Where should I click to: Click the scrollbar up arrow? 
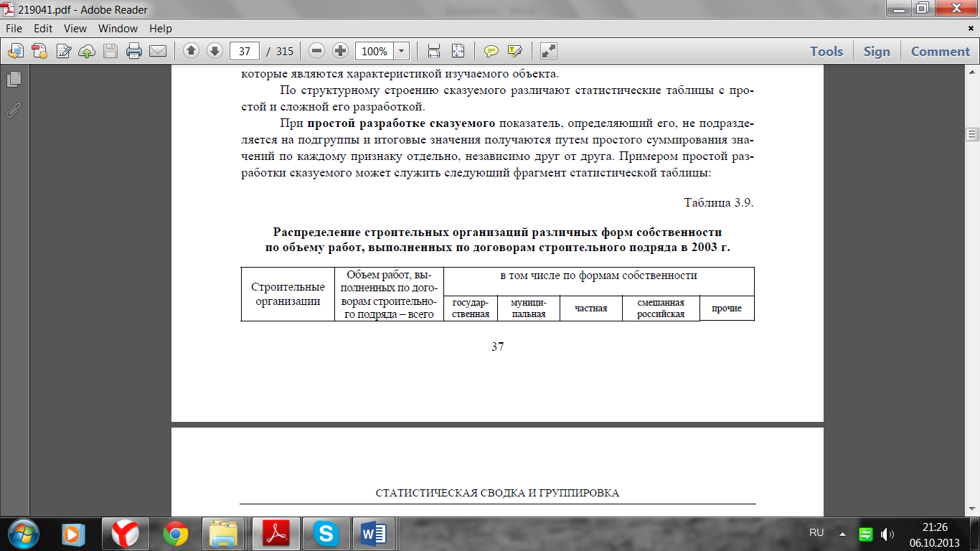tap(973, 71)
